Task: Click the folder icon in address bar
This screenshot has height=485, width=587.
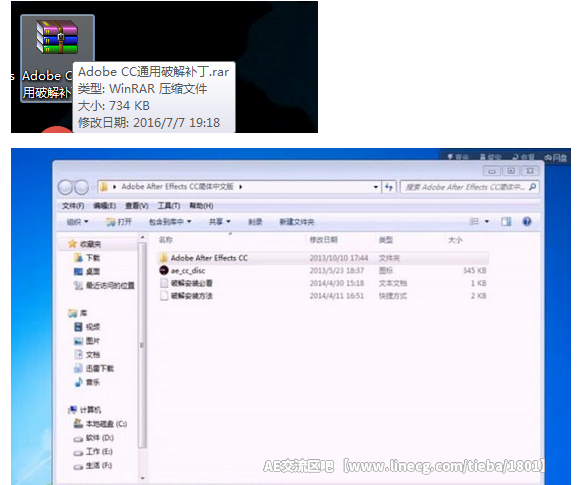Action: click(104, 187)
